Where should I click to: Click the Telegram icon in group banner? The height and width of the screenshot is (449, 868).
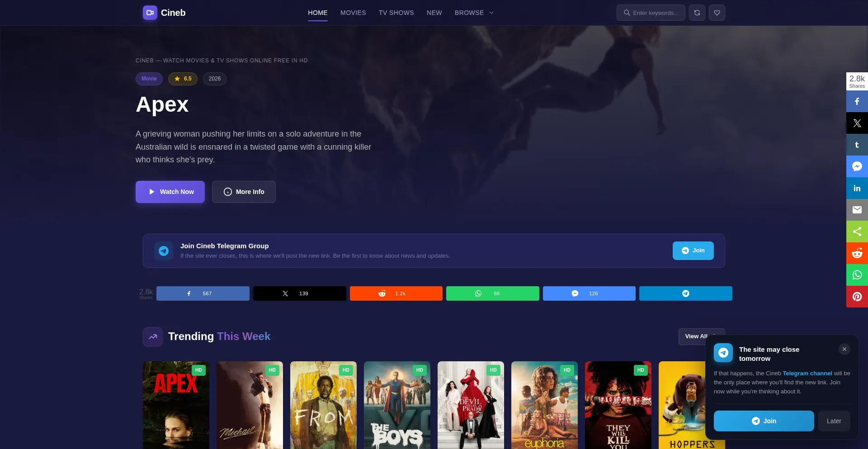point(164,251)
